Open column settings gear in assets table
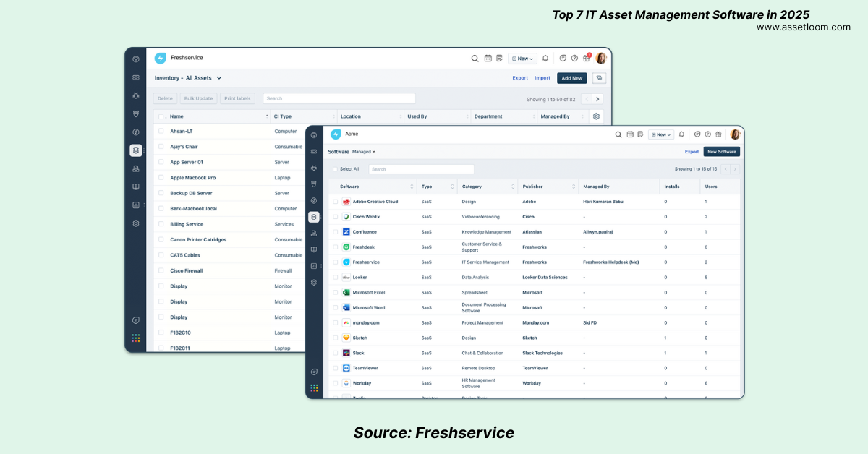Image resolution: width=868 pixels, height=454 pixels. click(596, 116)
